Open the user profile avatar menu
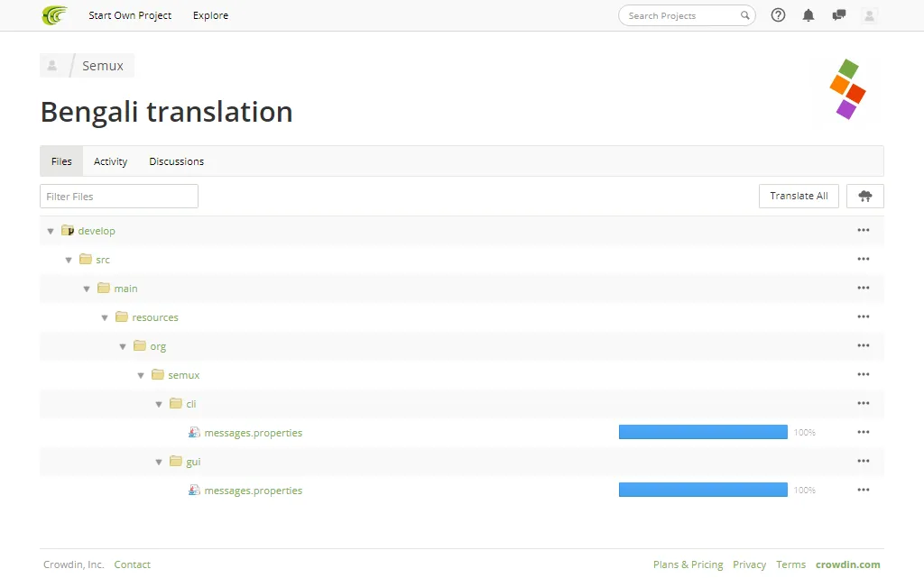The width and height of the screenshot is (924, 578). (x=869, y=15)
